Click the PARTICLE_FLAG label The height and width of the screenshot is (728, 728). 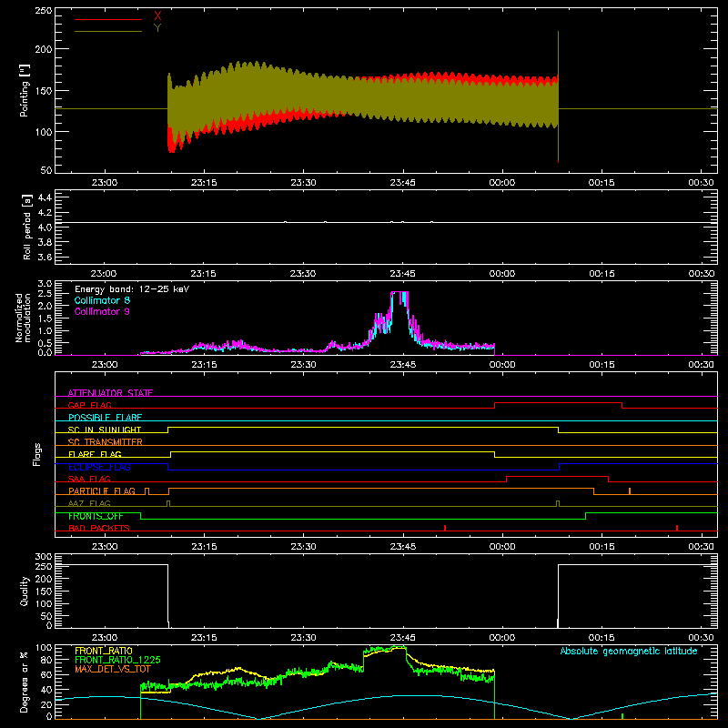coord(102,490)
